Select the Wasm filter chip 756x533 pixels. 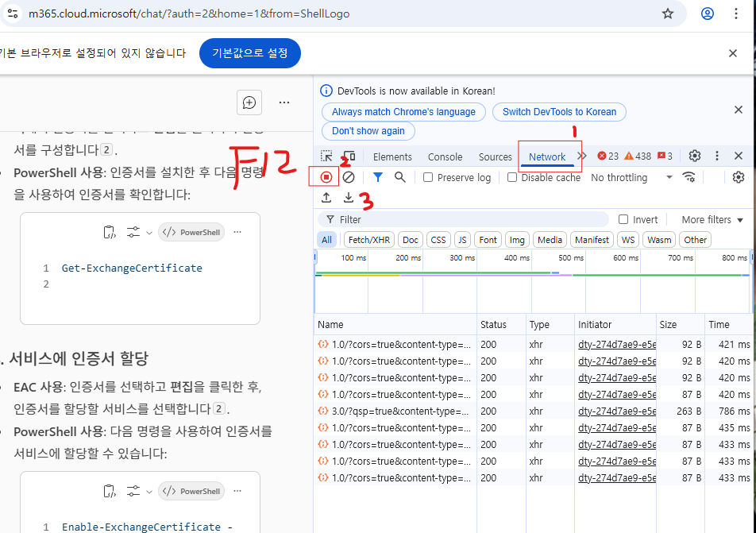(659, 240)
